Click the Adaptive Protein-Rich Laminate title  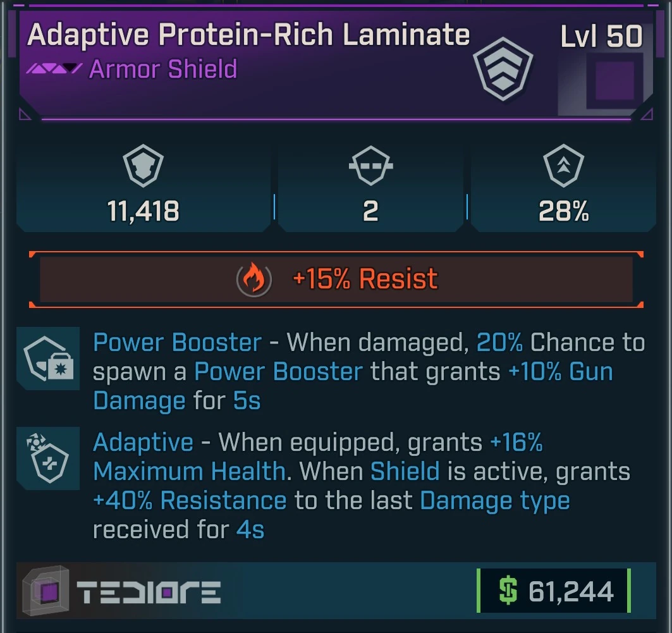[x=248, y=35]
